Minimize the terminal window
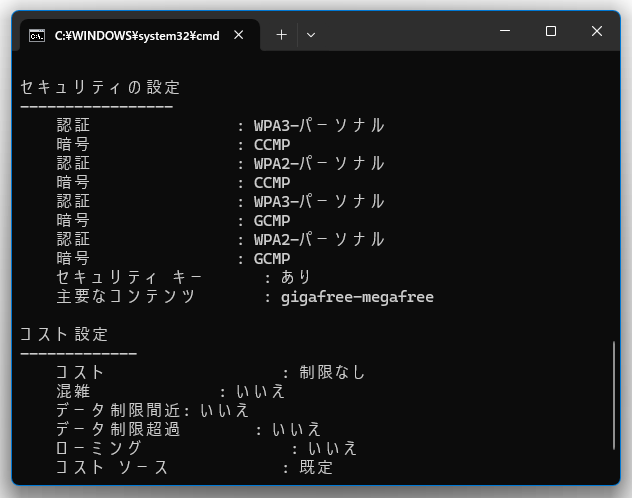 (505, 31)
